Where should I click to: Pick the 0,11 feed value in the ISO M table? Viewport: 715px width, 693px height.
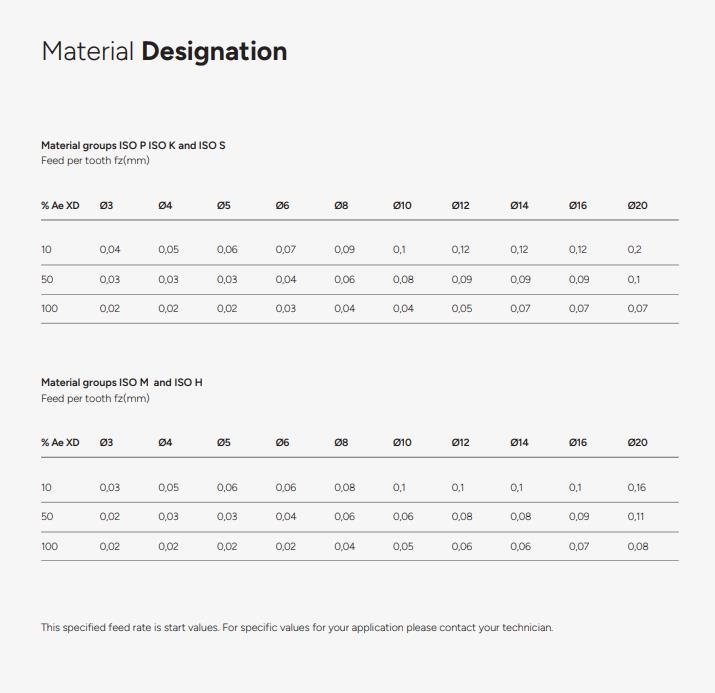coord(635,517)
